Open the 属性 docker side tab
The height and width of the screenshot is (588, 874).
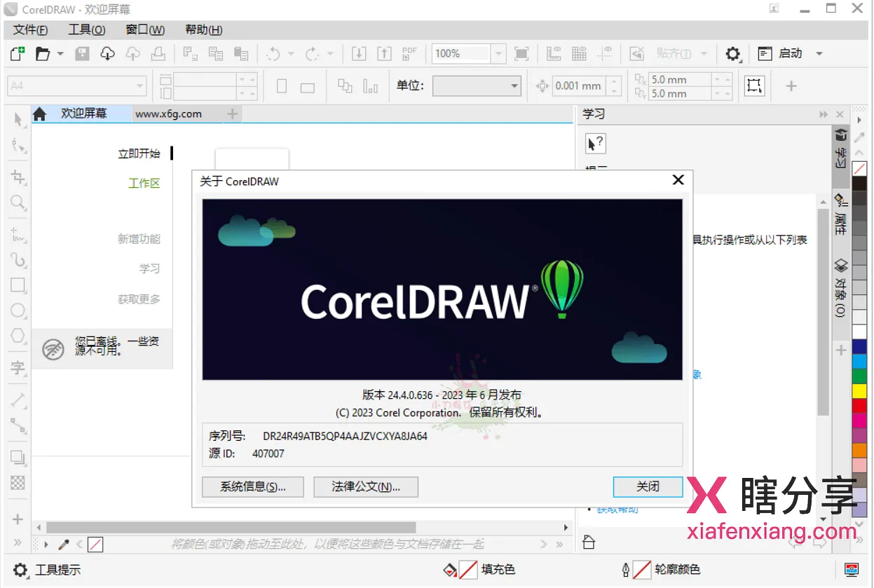841,213
